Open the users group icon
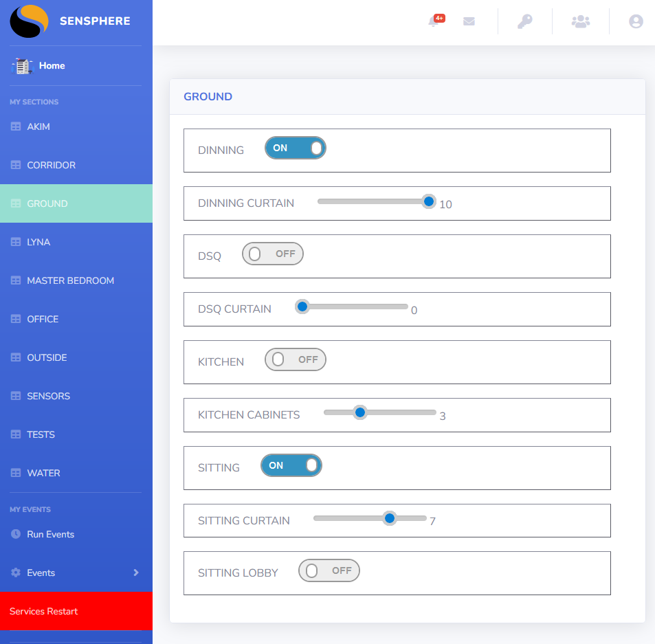The width and height of the screenshot is (655, 644). tap(581, 21)
